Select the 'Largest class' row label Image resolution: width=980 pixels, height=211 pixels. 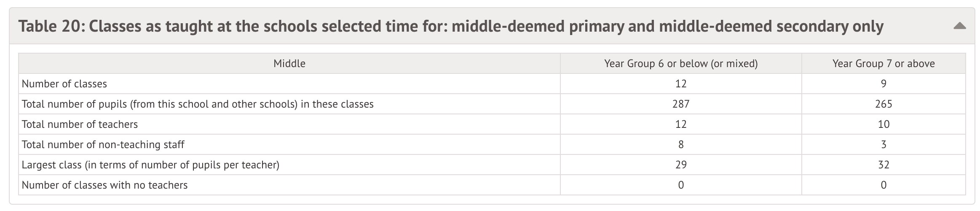[x=150, y=165]
